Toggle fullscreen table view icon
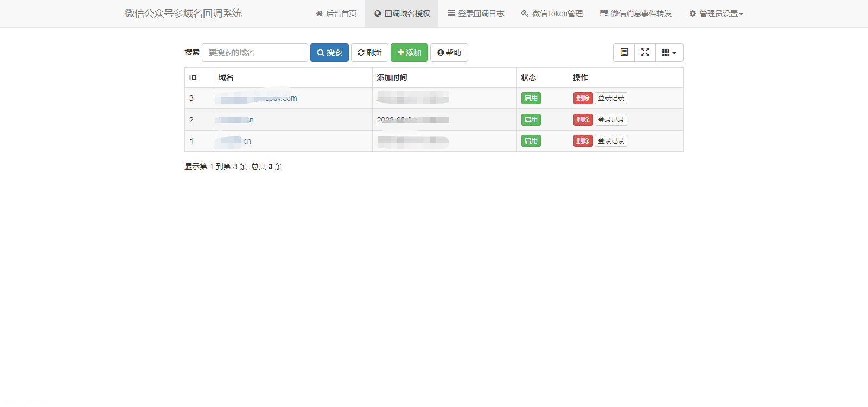This screenshot has width=868, height=407. coord(645,53)
